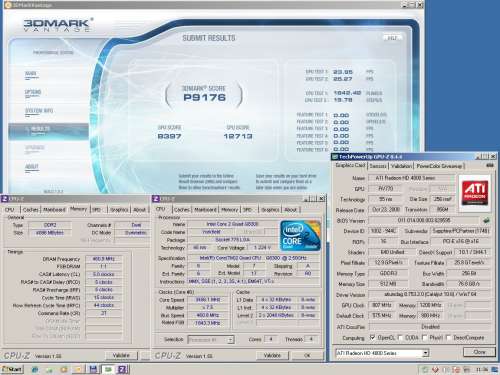Click the GPU-Z BIOS Version field
Viewport: 500px width, 375px height.
pos(424,220)
